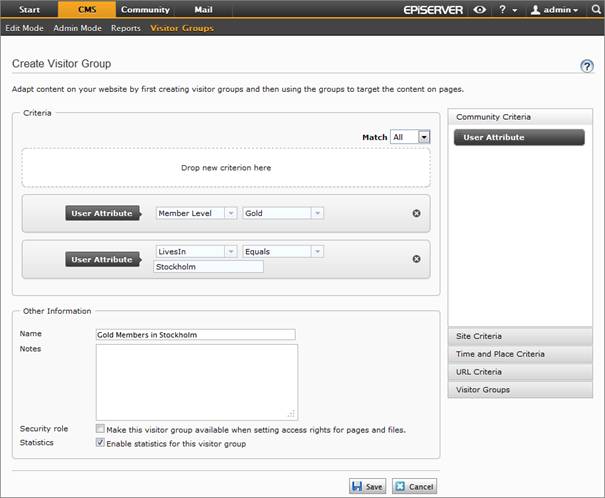Open the help question mark menu in top bar

coord(507,10)
